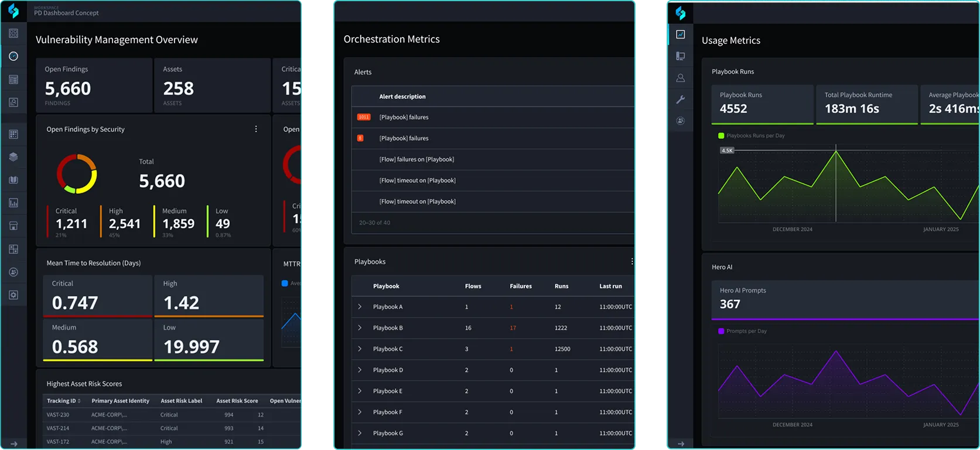Select the Low 49 findings stat
This screenshot has height=450, width=980.
click(x=220, y=221)
